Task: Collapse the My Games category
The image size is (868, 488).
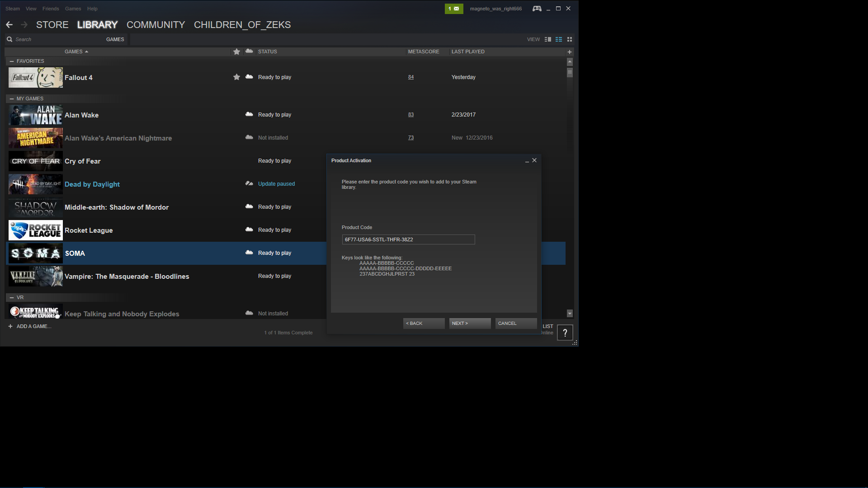Action: click(x=12, y=99)
